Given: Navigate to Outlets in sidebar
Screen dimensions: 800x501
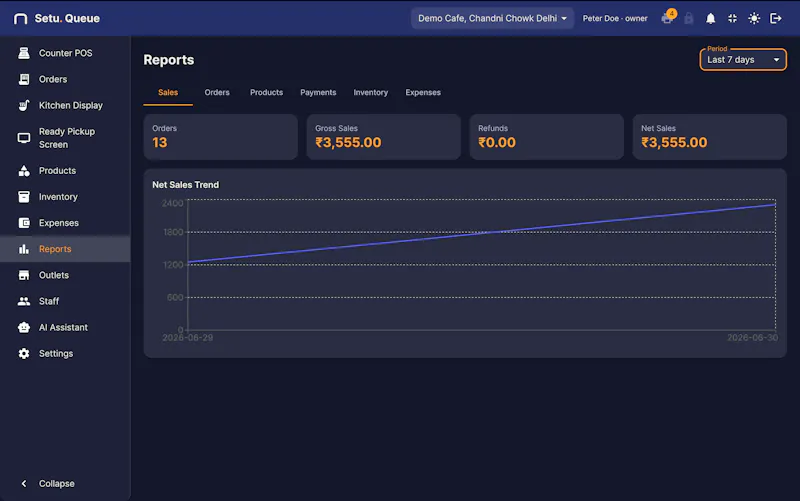Looking at the screenshot, I should (x=54, y=275).
